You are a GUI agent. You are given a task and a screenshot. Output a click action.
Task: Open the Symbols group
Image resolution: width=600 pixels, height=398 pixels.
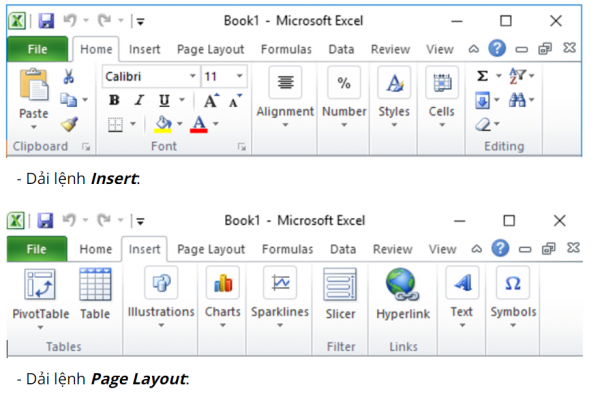pos(513,297)
